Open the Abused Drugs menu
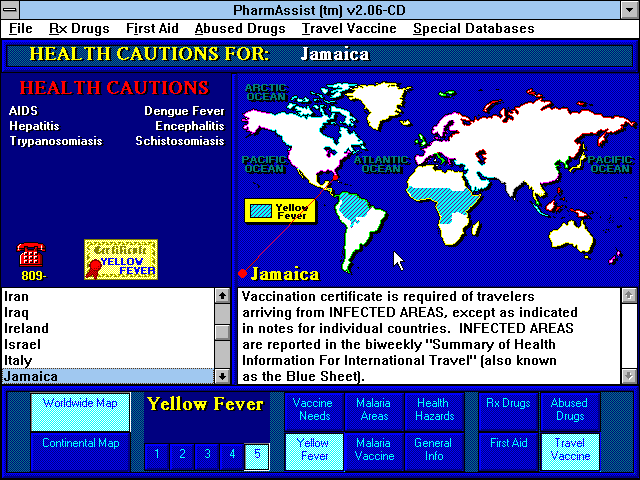The width and height of the screenshot is (640, 480). pyautogui.click(x=240, y=29)
